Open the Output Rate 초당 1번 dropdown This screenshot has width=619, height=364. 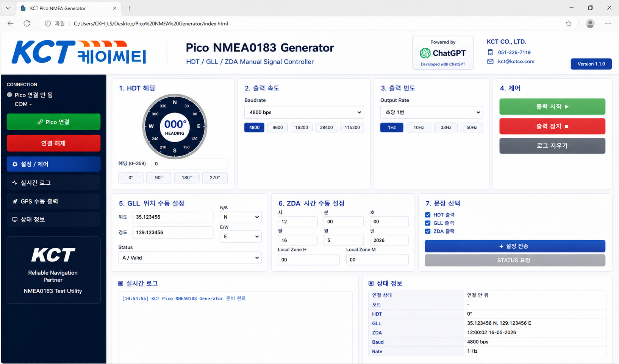tap(431, 112)
